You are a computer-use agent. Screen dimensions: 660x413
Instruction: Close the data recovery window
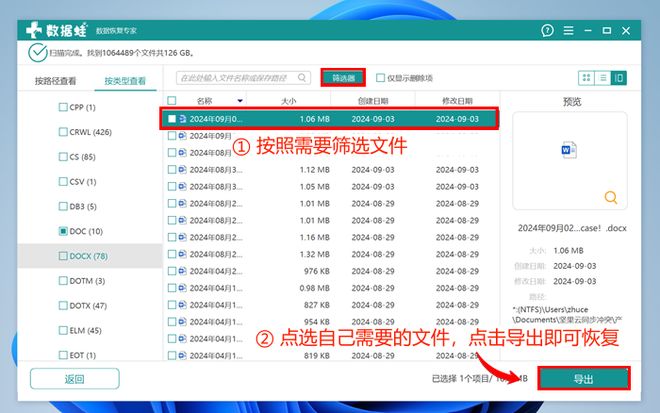pyautogui.click(x=626, y=30)
